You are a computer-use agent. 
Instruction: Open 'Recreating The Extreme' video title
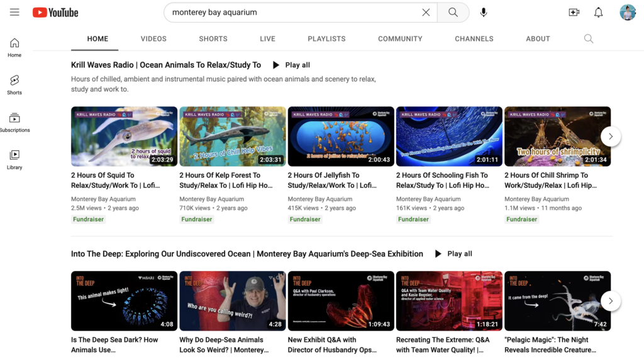point(443,345)
